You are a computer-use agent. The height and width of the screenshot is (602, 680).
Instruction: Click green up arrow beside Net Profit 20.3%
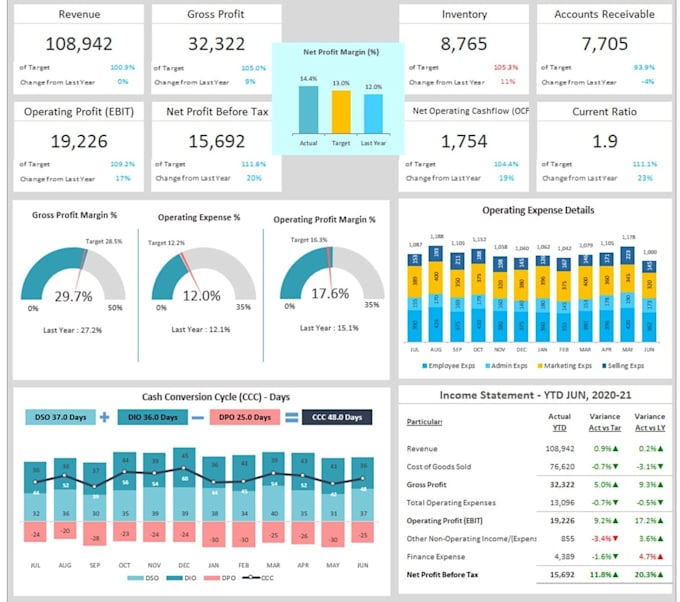pos(660,575)
